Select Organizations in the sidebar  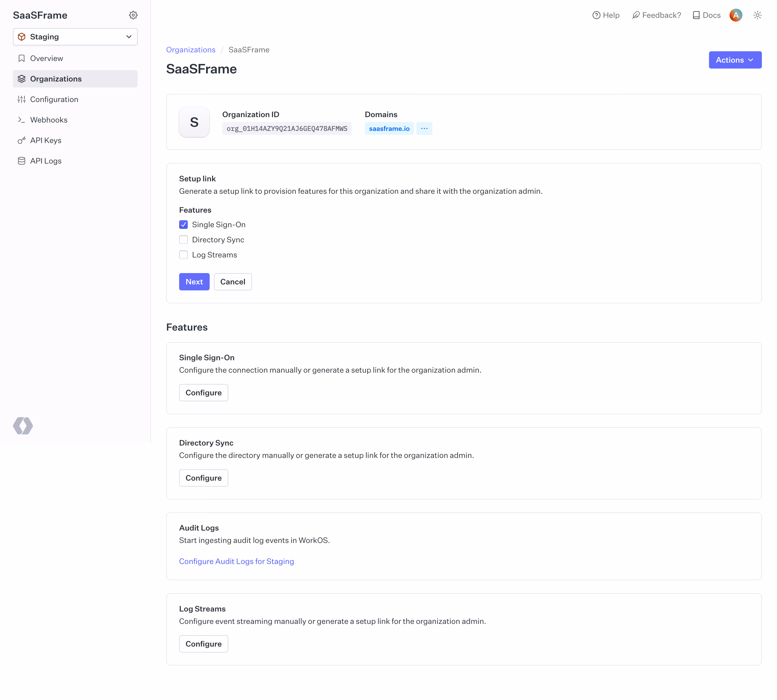click(x=75, y=79)
